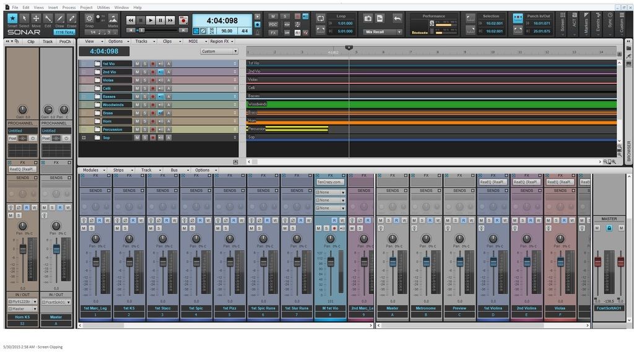Viewport: 634px width, 364px height.
Task: Open the Marks landmark icon
Action: pos(113,19)
